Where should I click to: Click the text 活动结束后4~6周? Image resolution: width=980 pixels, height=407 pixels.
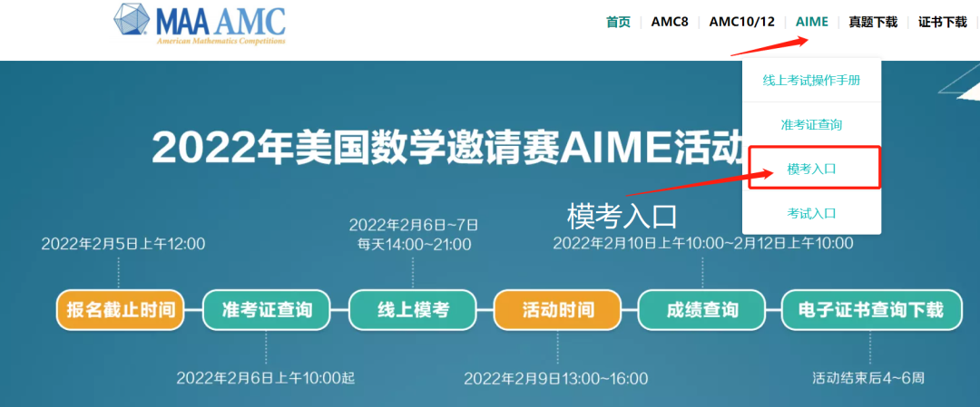pos(868,378)
